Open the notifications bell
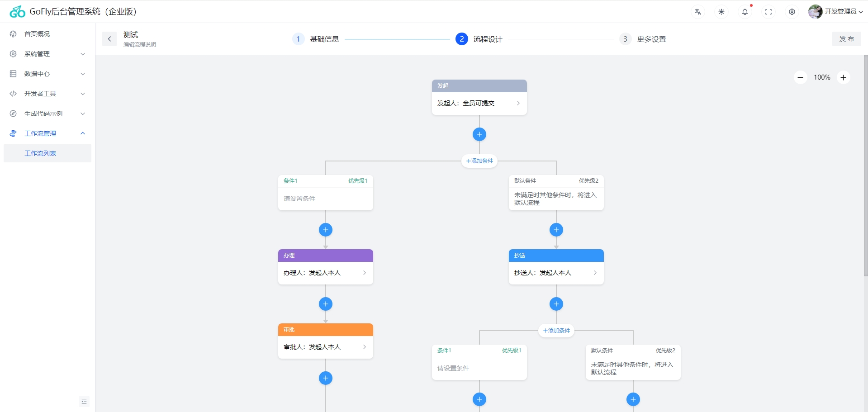Viewport: 868px width, 412px height. coord(745,12)
